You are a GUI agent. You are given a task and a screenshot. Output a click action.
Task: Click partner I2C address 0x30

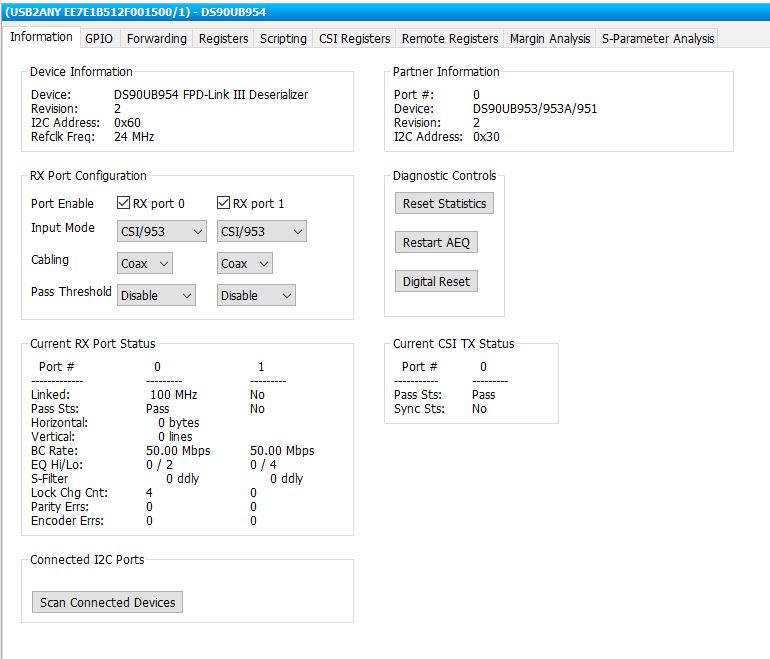pyautogui.click(x=486, y=137)
